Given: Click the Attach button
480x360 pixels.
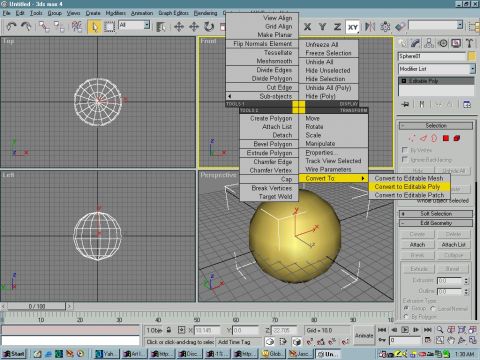Looking at the screenshot, I should point(417,245).
